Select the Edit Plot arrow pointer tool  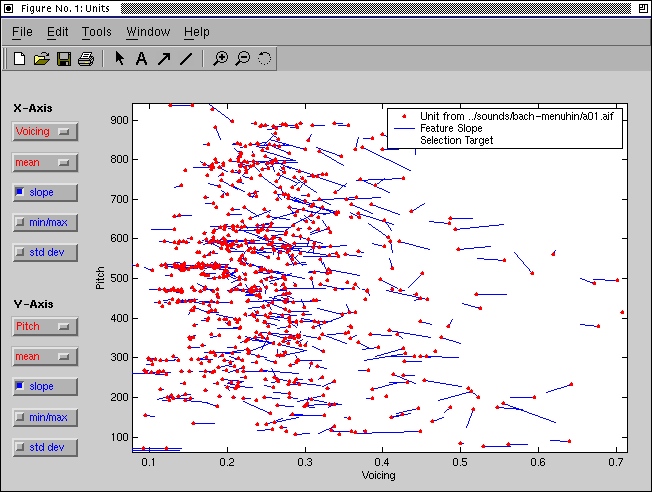pyautogui.click(x=119, y=58)
